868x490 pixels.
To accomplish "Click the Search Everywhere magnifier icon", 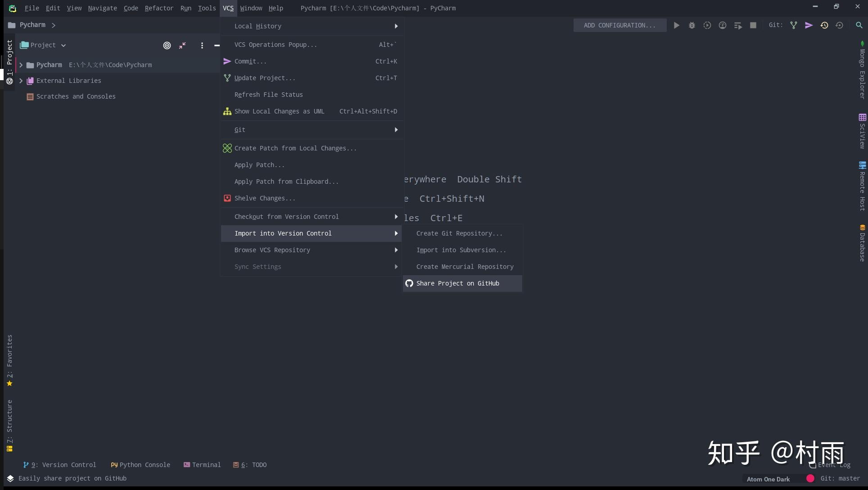I will [x=859, y=25].
